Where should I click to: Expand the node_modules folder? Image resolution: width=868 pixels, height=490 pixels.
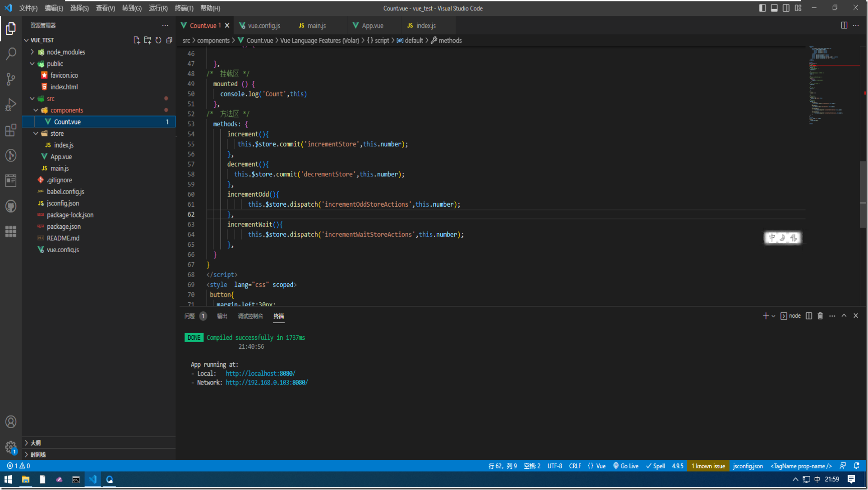coord(32,52)
